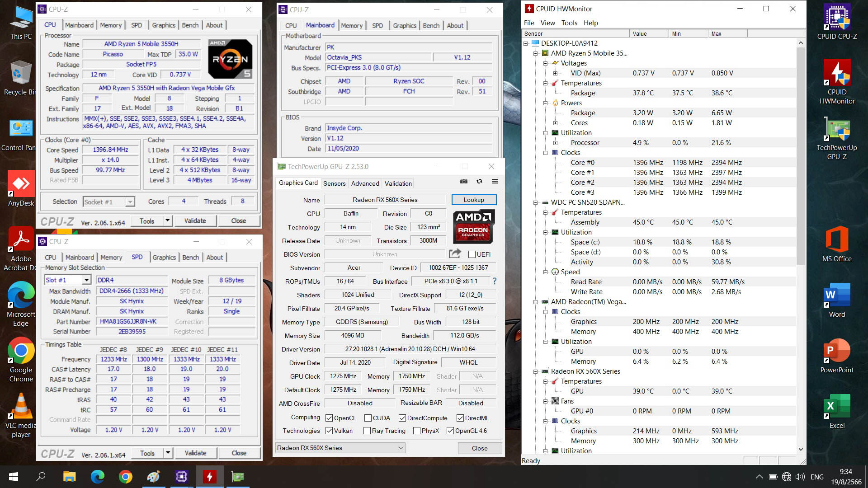This screenshot has height=488, width=868.
Task: Click the GPU-Z Name field Radeon RX 560X
Action: [385, 200]
